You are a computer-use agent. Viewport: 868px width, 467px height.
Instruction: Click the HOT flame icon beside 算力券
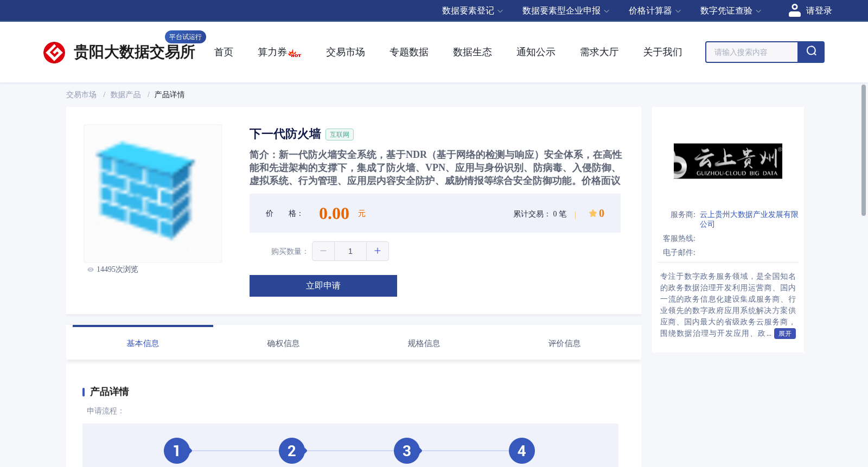tap(295, 53)
